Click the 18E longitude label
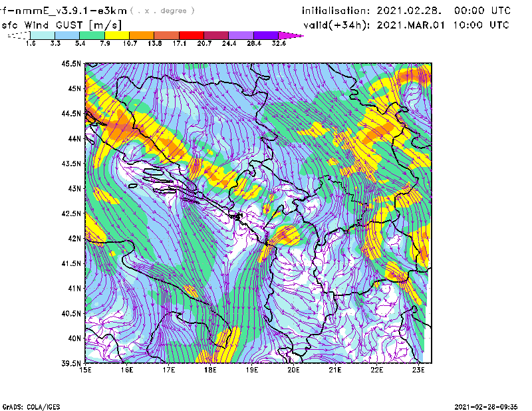 point(210,370)
